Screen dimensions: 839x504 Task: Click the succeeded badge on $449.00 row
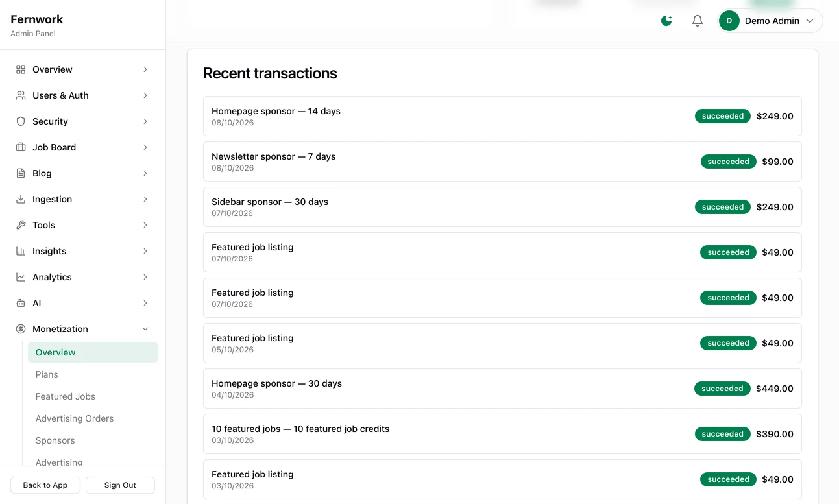click(722, 389)
